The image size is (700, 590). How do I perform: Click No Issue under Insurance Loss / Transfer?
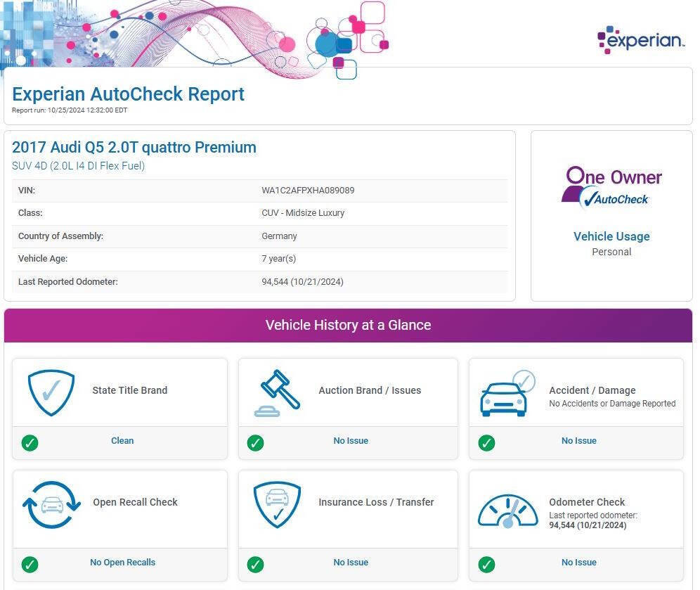[351, 563]
